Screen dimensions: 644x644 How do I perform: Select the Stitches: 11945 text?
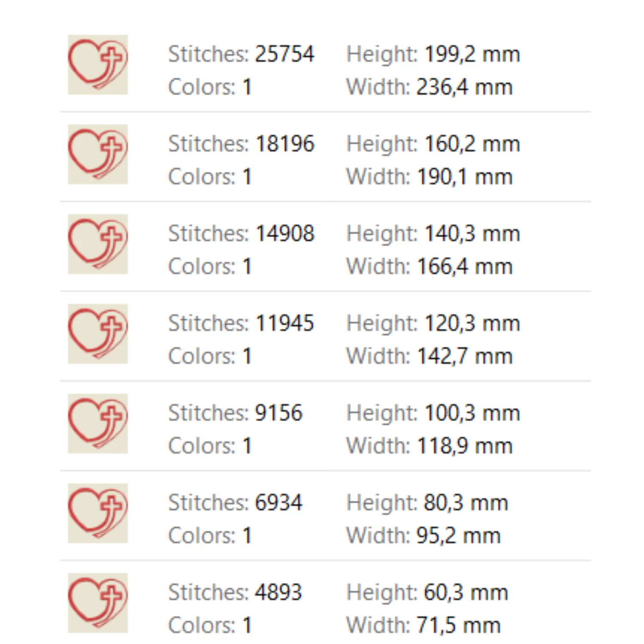241,323
